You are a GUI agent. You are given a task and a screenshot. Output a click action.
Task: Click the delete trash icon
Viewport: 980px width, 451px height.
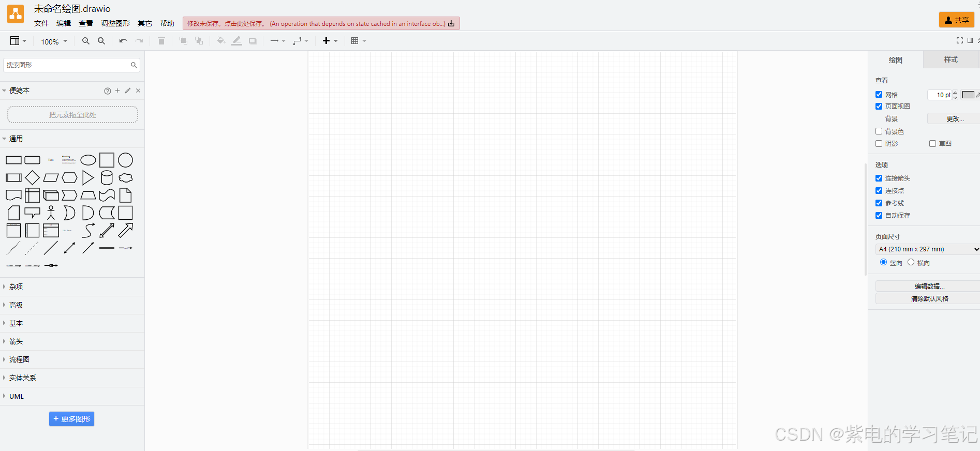[161, 41]
